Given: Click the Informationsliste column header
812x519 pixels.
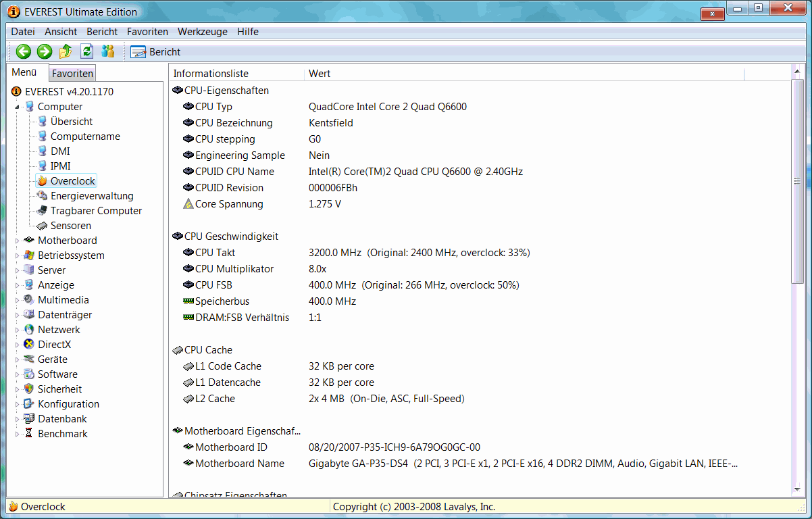Looking at the screenshot, I should [x=237, y=73].
